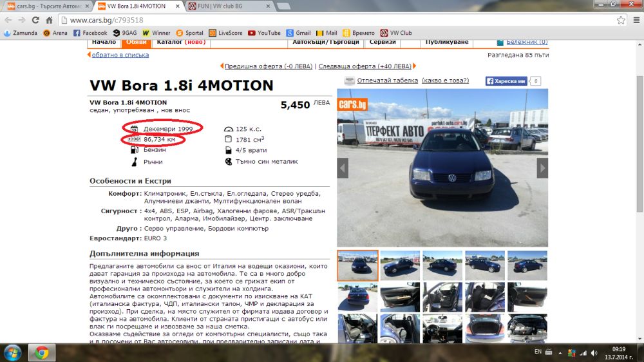Click 'обратно в списъка' back link
Screen dimensions: 644x362
tap(120, 55)
